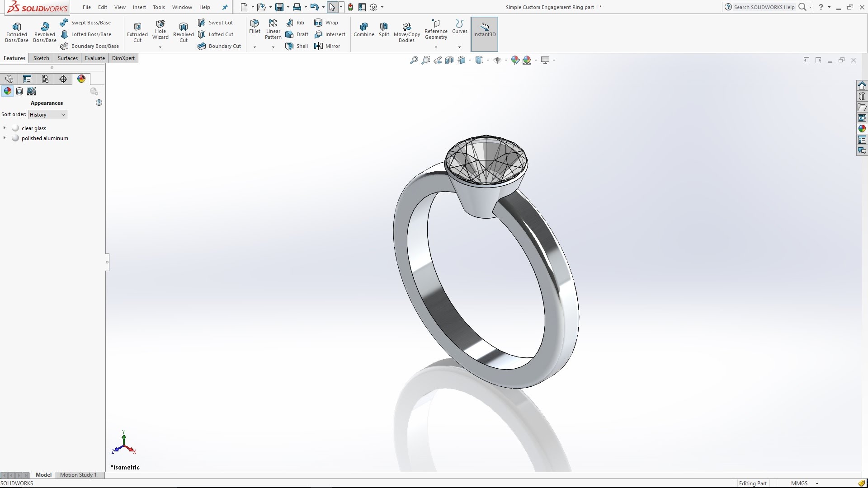Click the polished aluminum appearance swatch
Viewport: 868px width, 488px height.
15,138
